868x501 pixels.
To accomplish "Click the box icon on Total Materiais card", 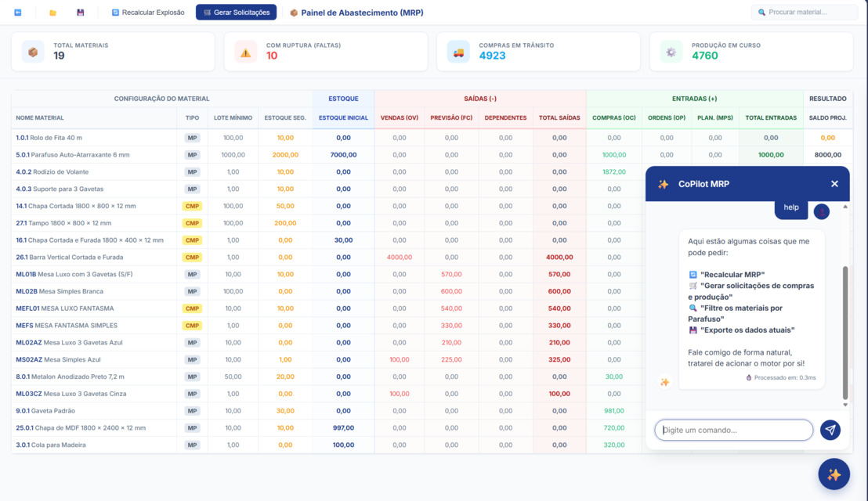I will coord(33,52).
